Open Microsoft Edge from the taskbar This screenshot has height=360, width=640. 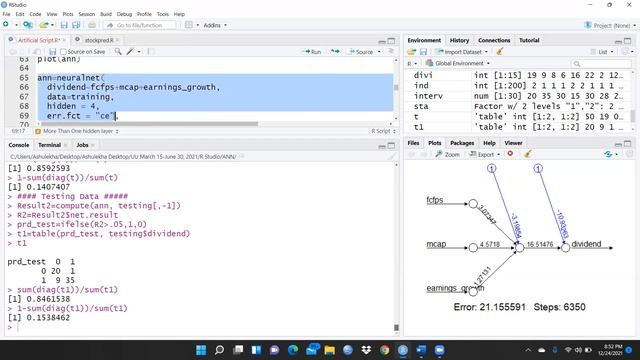click(293, 350)
